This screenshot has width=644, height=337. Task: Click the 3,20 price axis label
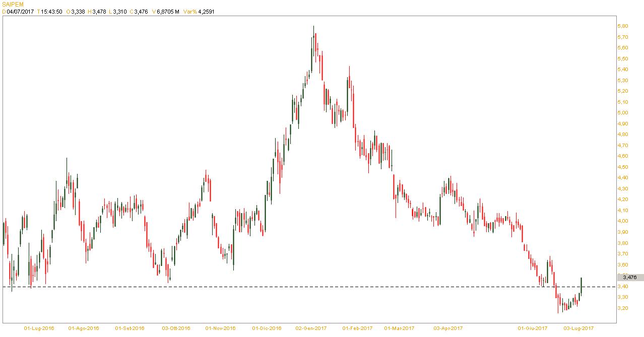tap(622, 308)
